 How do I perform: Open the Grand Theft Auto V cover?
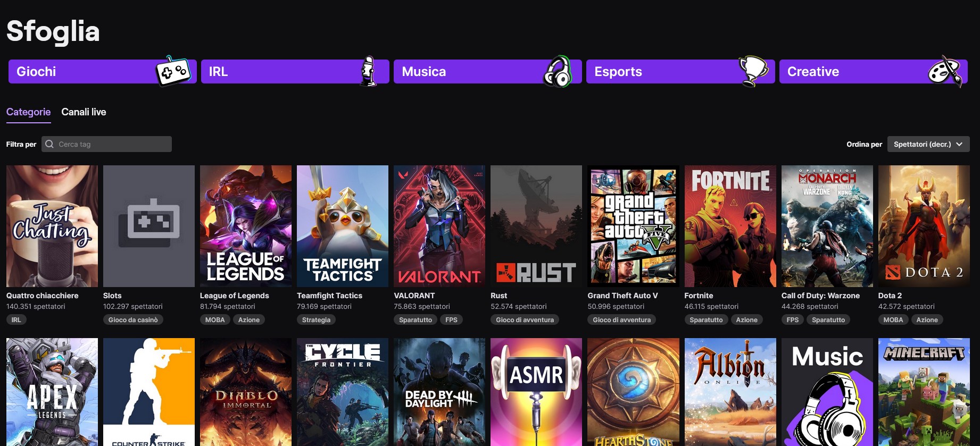tap(633, 226)
